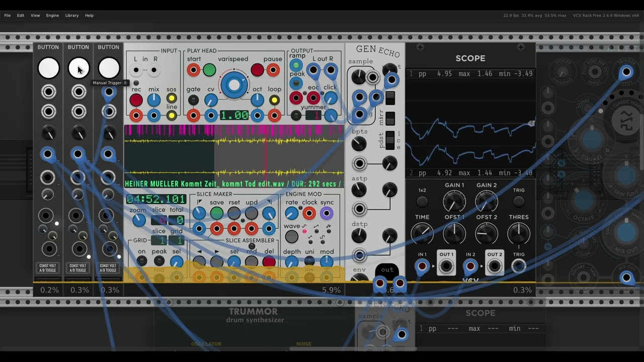
Task: Toggle the GRID peak button
Action: tap(159, 261)
